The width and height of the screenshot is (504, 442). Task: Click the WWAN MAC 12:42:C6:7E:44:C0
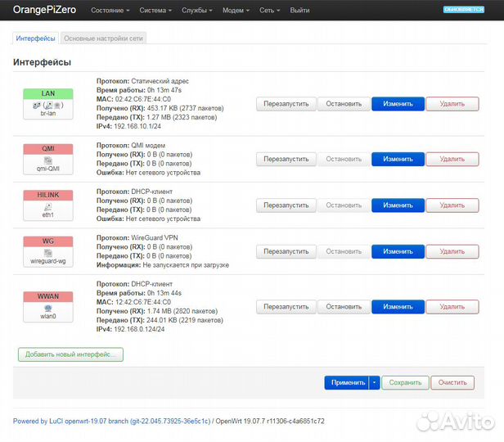coord(143,302)
